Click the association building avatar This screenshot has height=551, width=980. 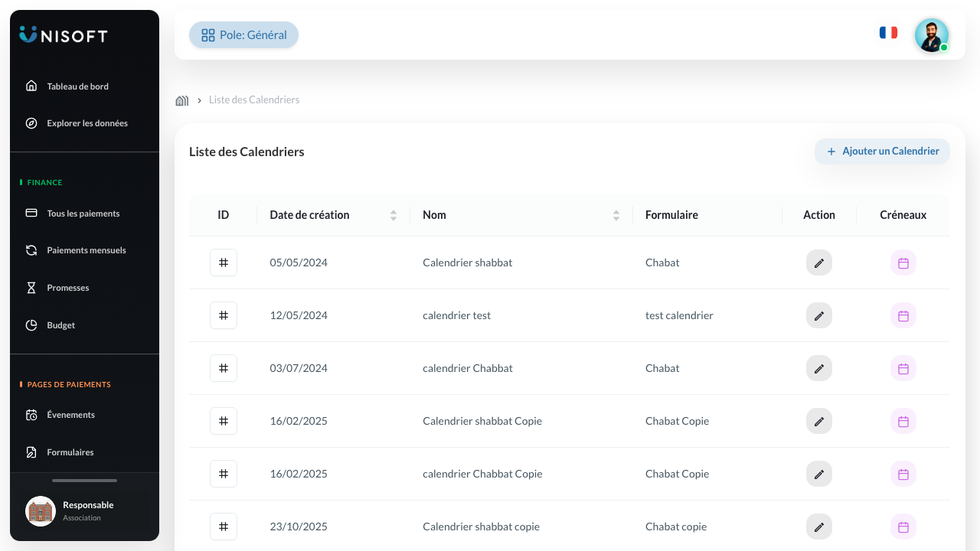[x=41, y=511]
